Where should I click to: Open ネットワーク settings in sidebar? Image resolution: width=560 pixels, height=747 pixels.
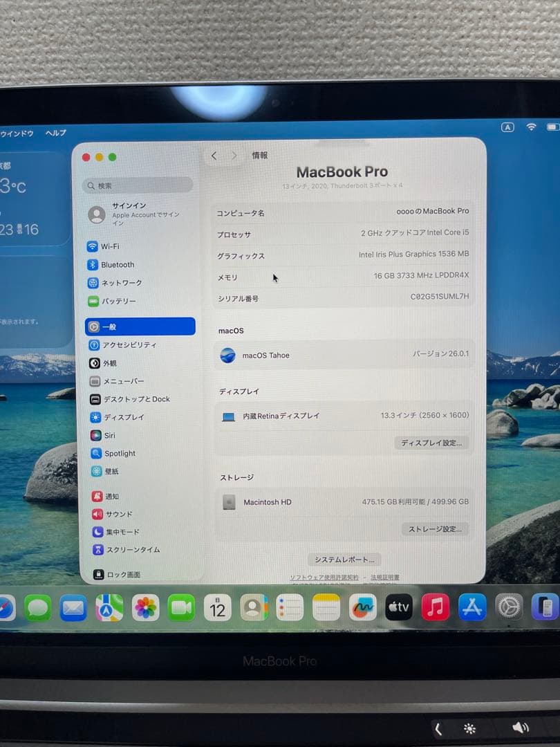115,282
